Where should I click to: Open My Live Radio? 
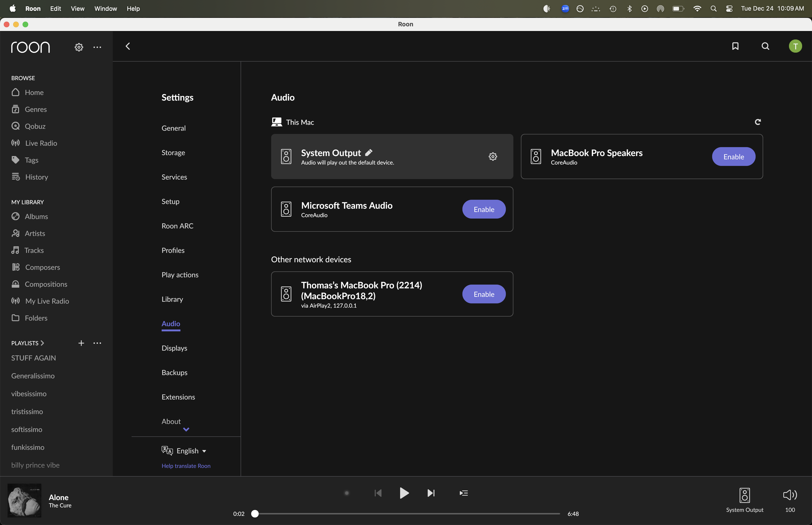pyautogui.click(x=40, y=301)
